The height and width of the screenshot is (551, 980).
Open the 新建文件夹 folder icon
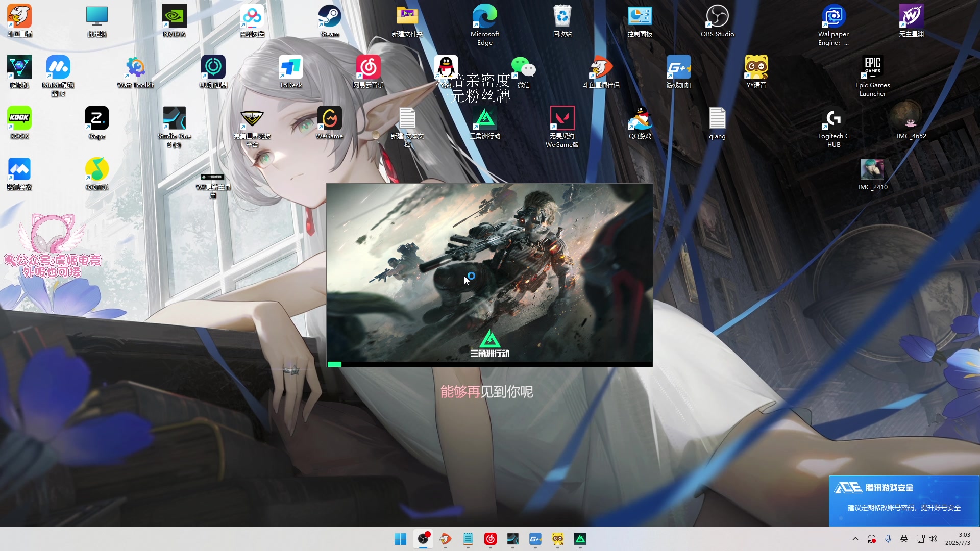point(407,20)
